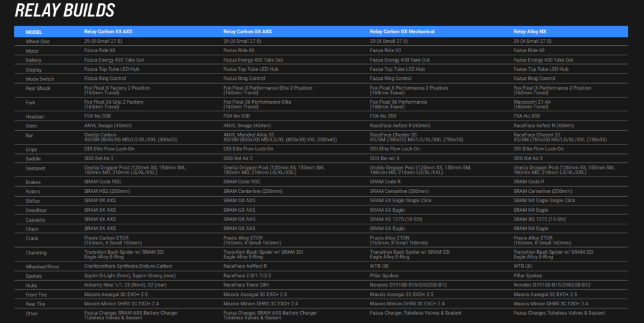Click the Wheelset/Rims row label
The image size is (644, 323).
42,267
